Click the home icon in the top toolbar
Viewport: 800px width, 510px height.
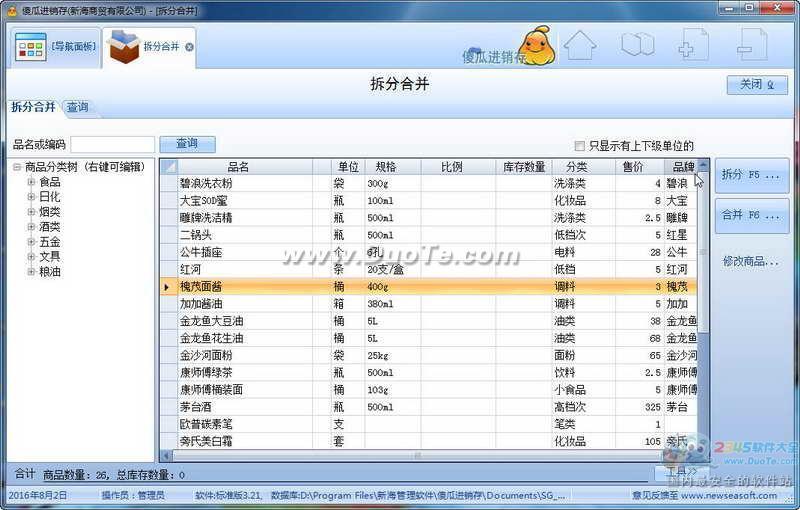580,45
